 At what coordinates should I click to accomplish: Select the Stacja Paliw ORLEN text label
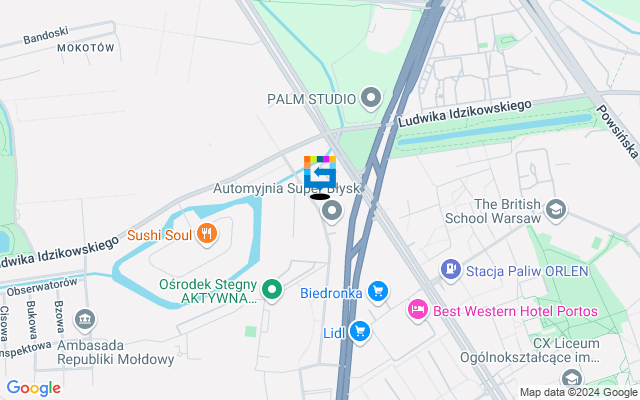(527, 271)
